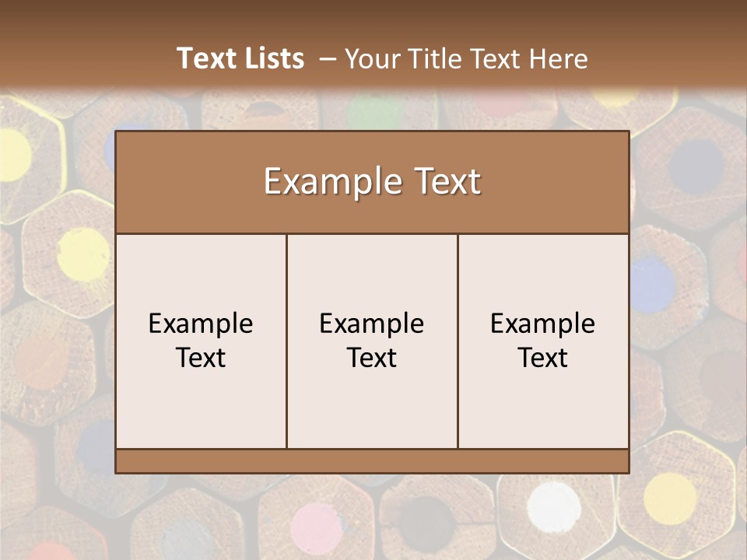
Task: Click the left "Example Text" cell
Action: pos(201,341)
